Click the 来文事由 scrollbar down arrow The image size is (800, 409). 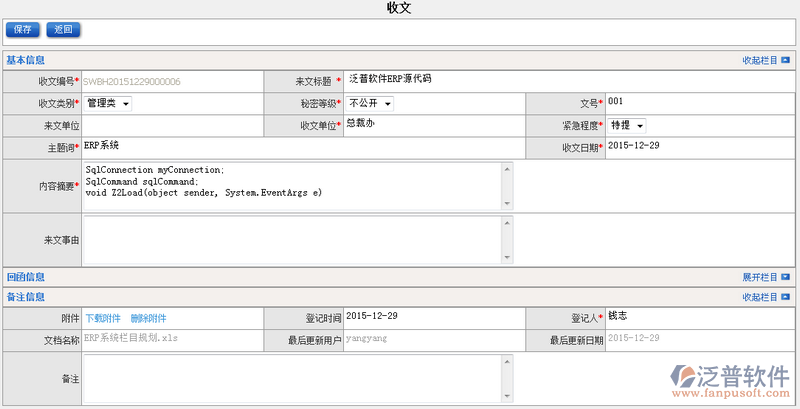click(x=507, y=258)
